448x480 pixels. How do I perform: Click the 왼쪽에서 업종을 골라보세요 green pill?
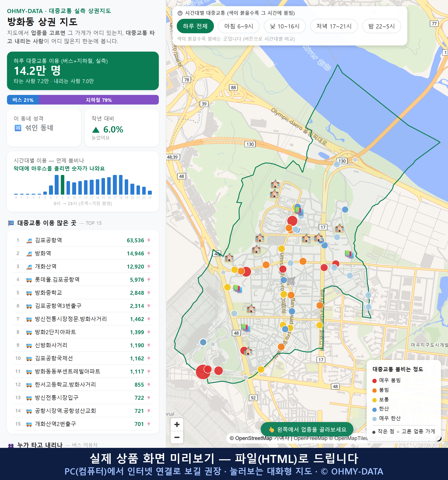307,429
